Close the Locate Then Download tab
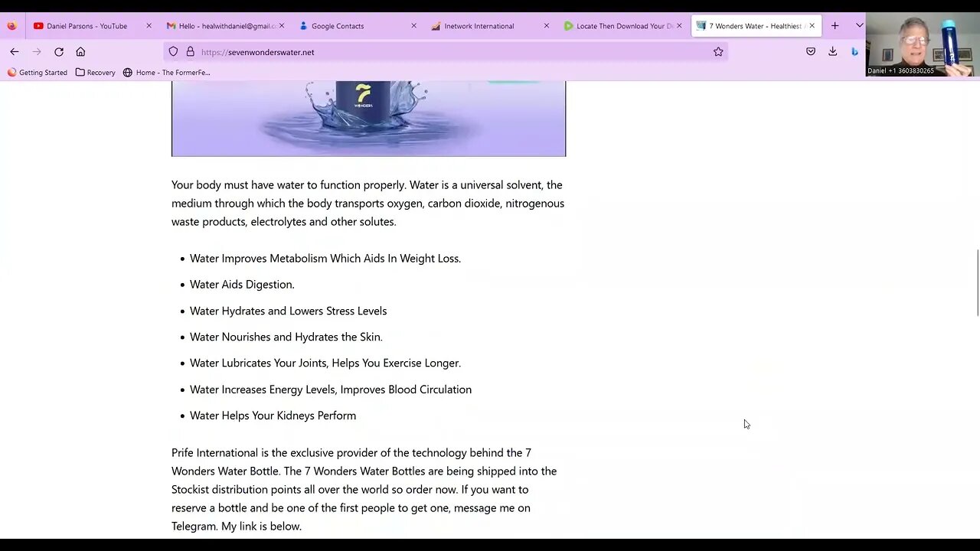The height and width of the screenshot is (551, 980). coord(679,26)
